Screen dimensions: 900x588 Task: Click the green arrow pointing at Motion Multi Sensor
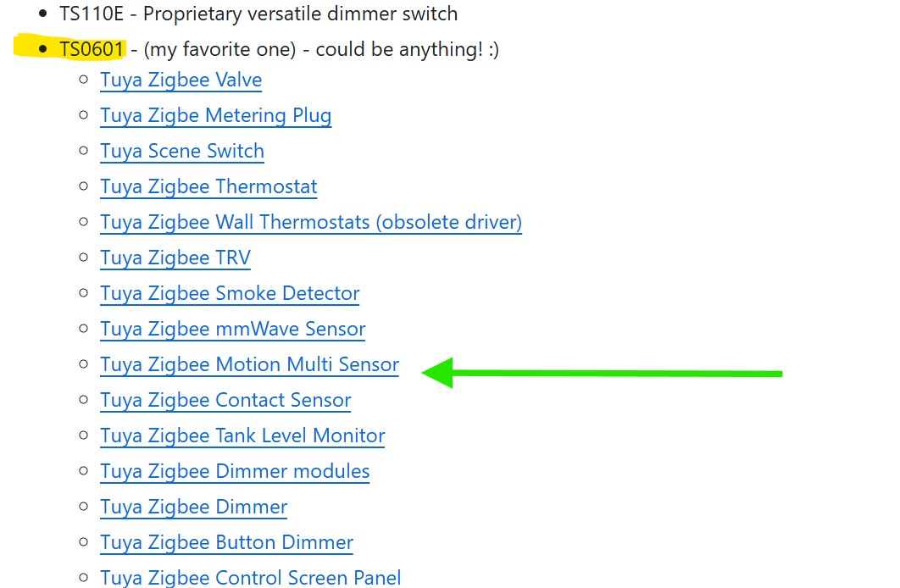(x=602, y=373)
